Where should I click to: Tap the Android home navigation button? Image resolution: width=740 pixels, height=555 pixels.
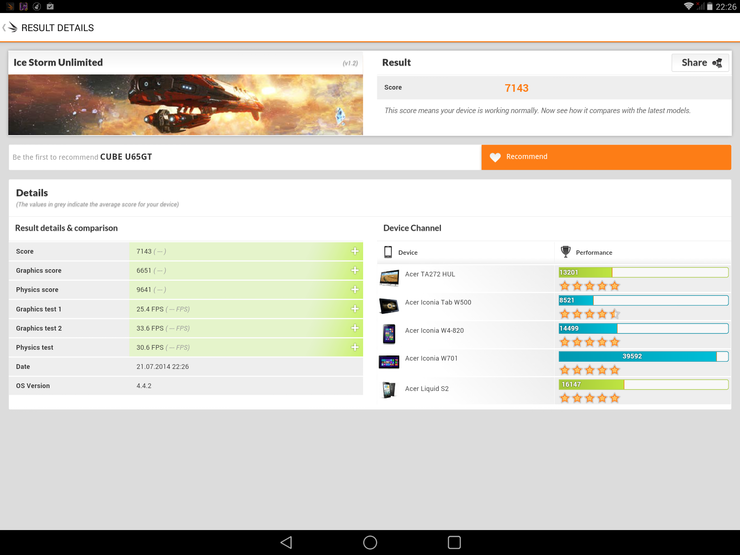370,542
